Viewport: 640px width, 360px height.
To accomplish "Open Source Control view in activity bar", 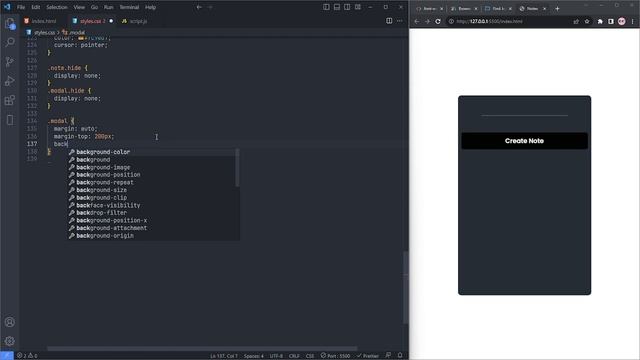I will [x=10, y=62].
